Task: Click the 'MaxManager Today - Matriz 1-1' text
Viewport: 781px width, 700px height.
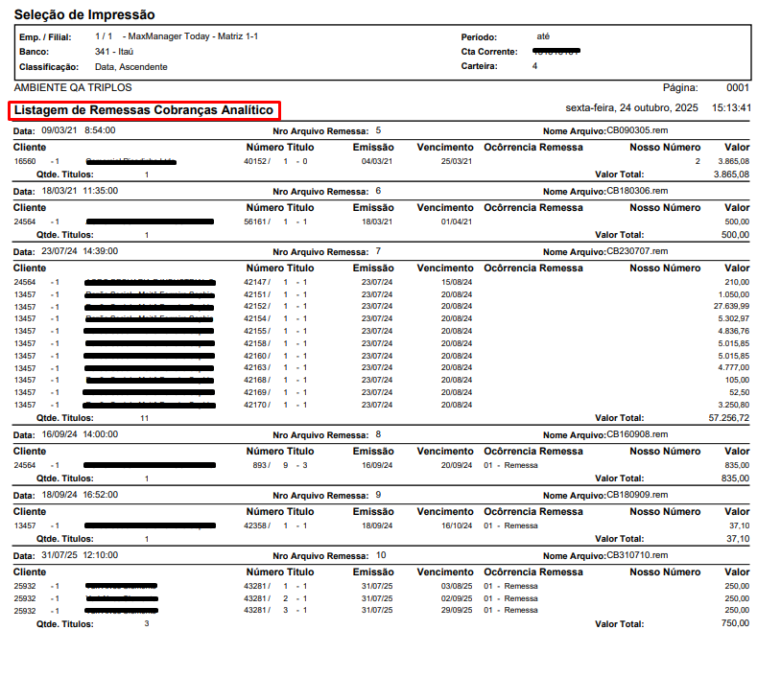Action: pyautogui.click(x=193, y=36)
